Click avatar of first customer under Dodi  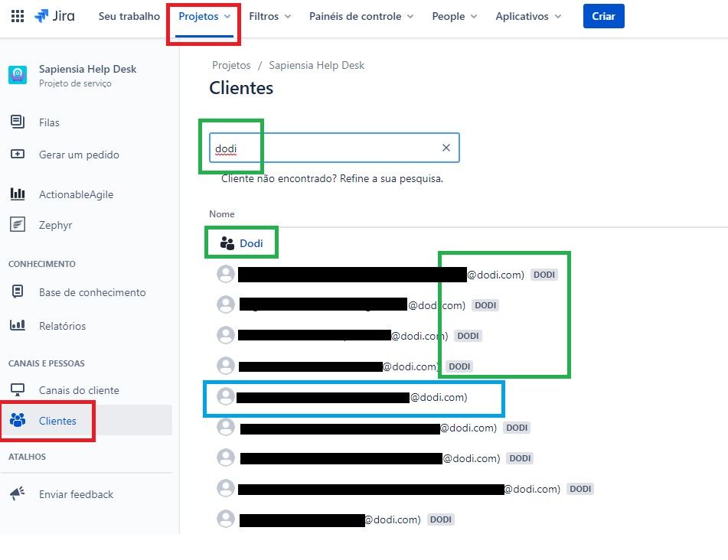click(x=226, y=274)
